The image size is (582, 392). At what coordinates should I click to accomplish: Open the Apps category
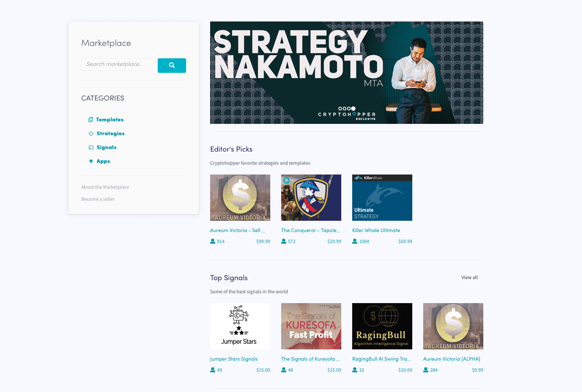103,161
